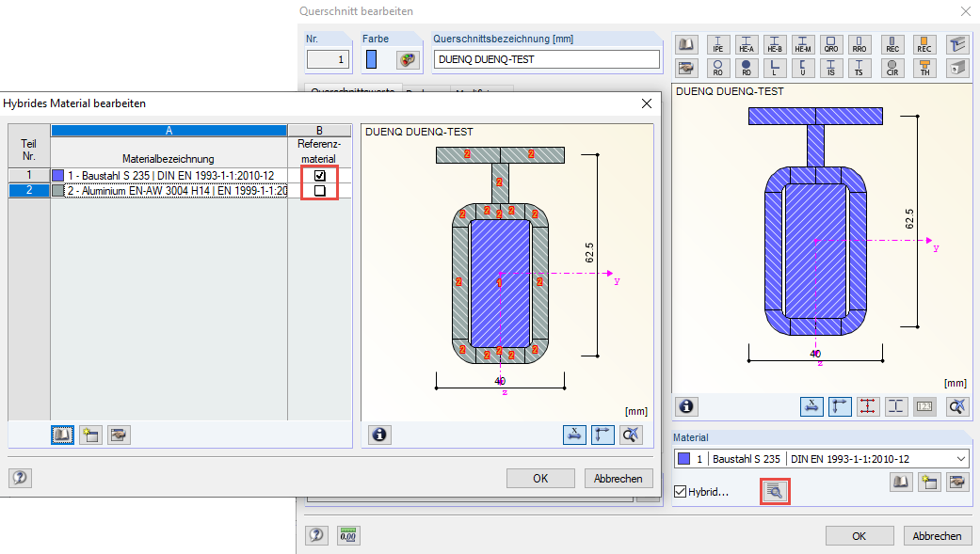Screen dimensions: 980x554
Task: Select the HE-B section shape icon
Action: pos(774,43)
